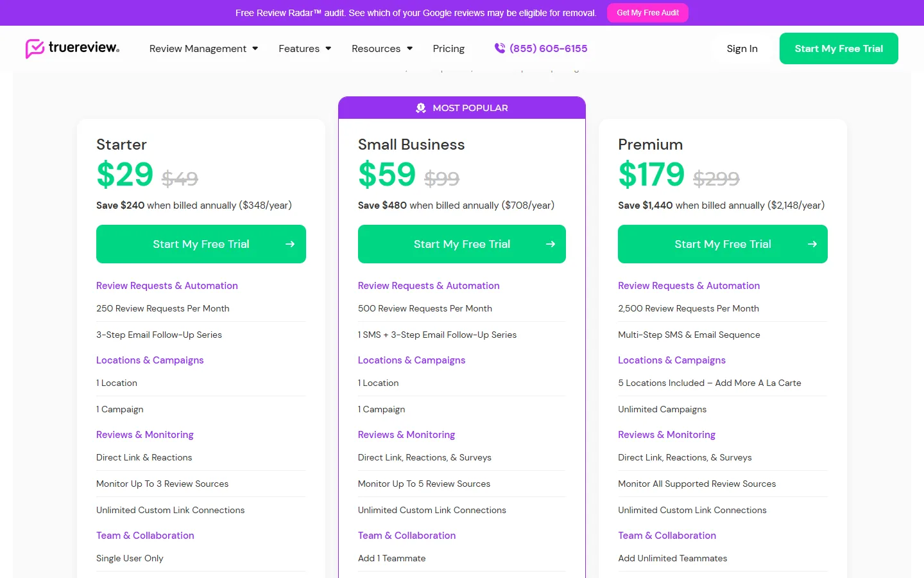Click the crossed-out $299 price

click(716, 179)
